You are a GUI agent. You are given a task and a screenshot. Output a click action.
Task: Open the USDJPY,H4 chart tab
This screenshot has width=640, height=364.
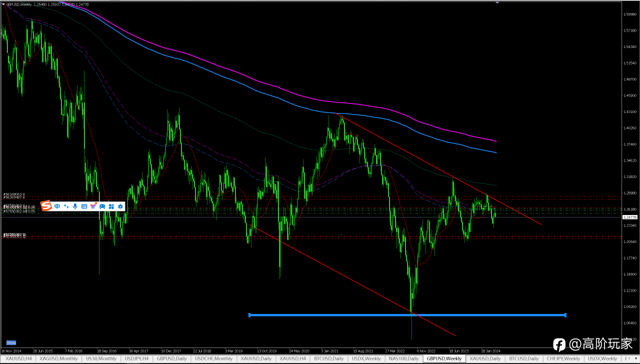(x=136, y=358)
